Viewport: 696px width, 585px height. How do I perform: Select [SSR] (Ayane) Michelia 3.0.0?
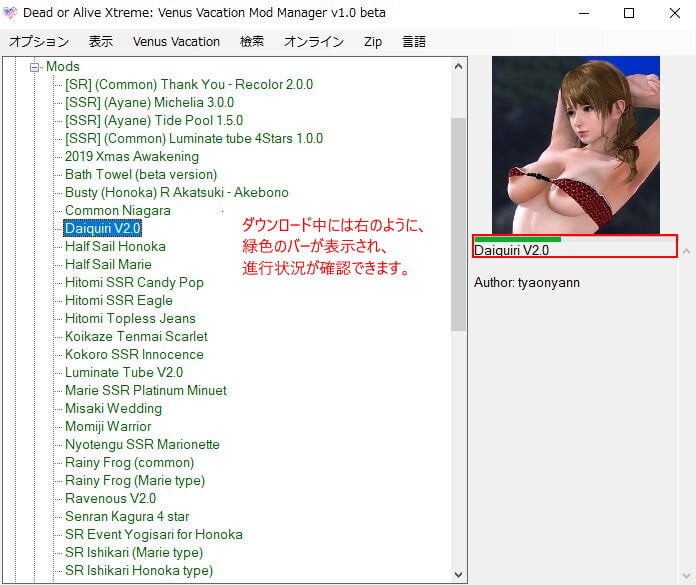pyautogui.click(x=150, y=103)
